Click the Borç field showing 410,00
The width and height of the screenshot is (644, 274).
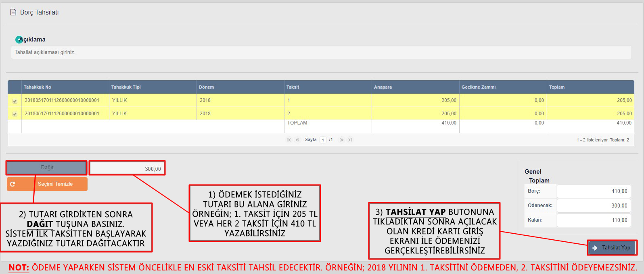(x=594, y=191)
